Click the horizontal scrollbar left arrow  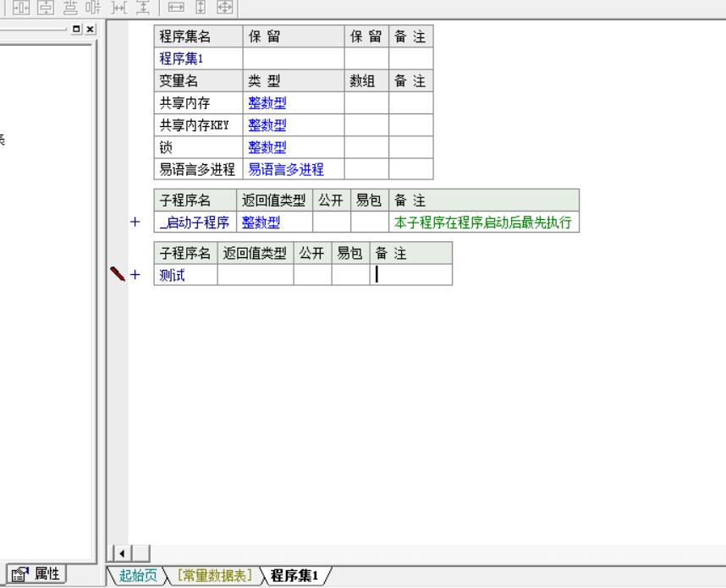pos(122,553)
